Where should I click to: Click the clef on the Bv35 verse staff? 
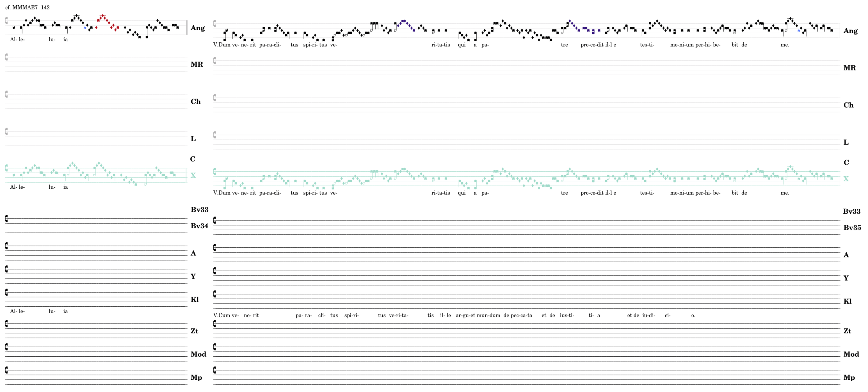(215, 220)
